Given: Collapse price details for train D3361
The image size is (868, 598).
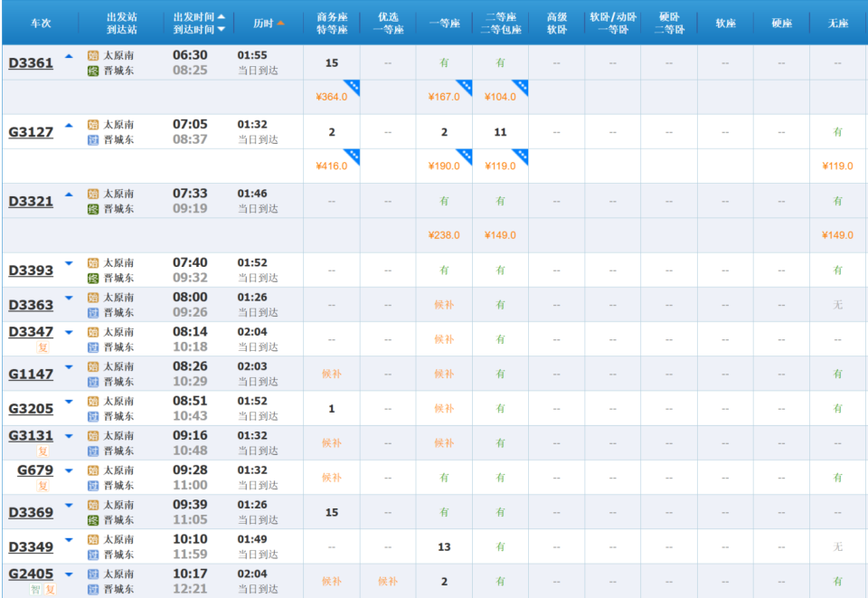Looking at the screenshot, I should click(69, 56).
